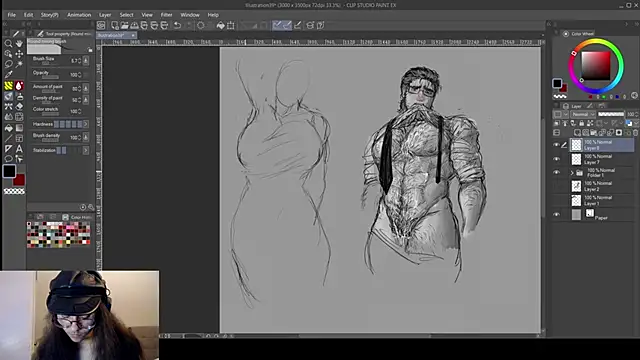Screen dimensions: 640x360
Task: Select Layer 2 in layer list
Action: [x=602, y=187]
